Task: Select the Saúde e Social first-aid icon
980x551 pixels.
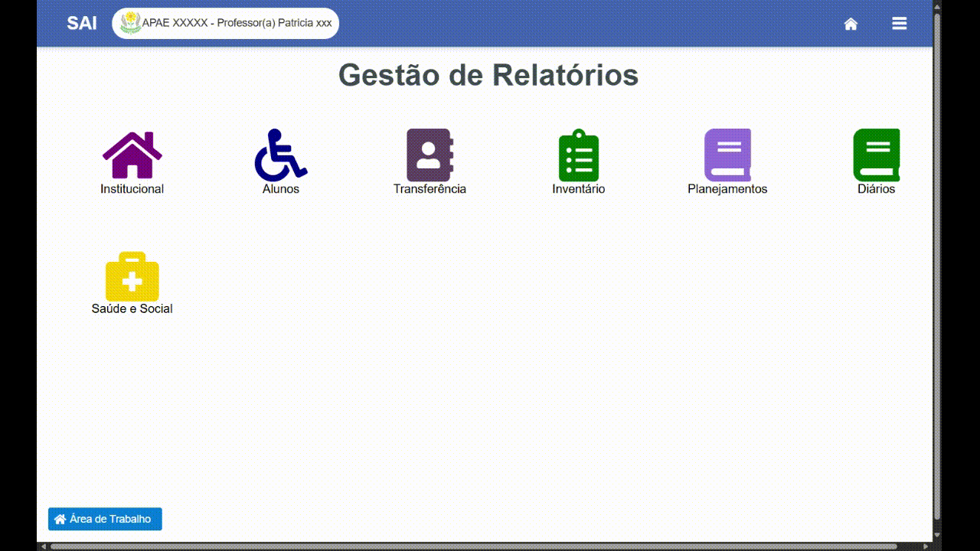Action: pos(132,278)
